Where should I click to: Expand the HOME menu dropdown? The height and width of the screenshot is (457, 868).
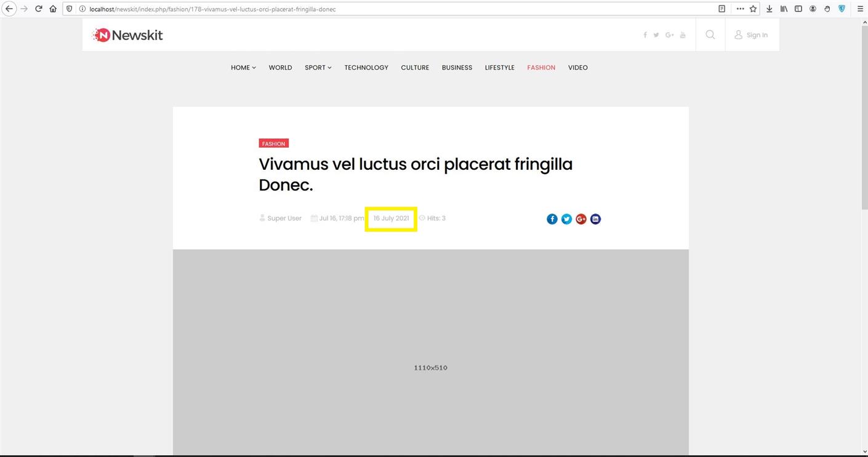pos(243,68)
